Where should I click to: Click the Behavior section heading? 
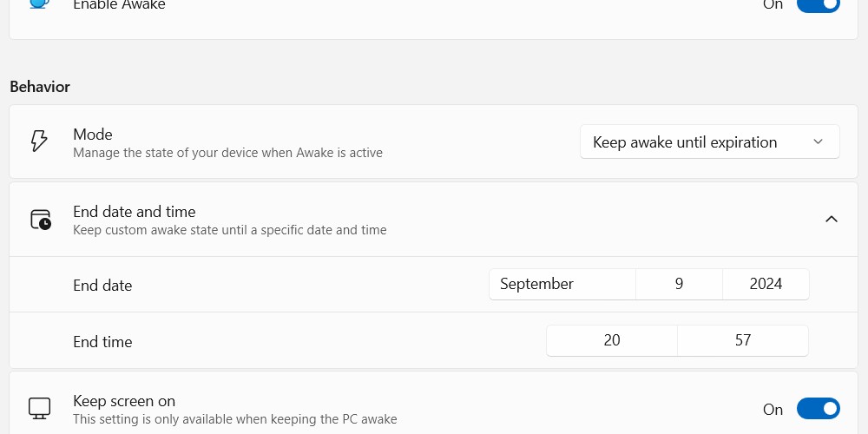[40, 87]
